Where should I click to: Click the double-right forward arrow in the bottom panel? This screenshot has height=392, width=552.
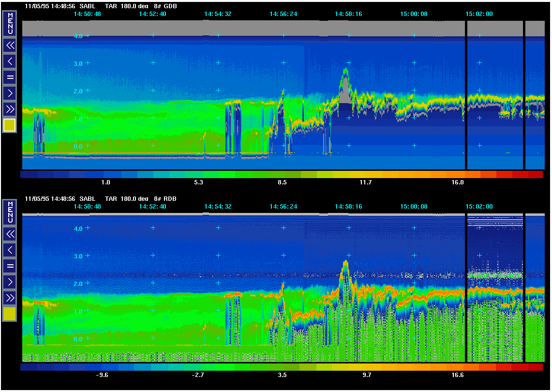click(x=10, y=297)
